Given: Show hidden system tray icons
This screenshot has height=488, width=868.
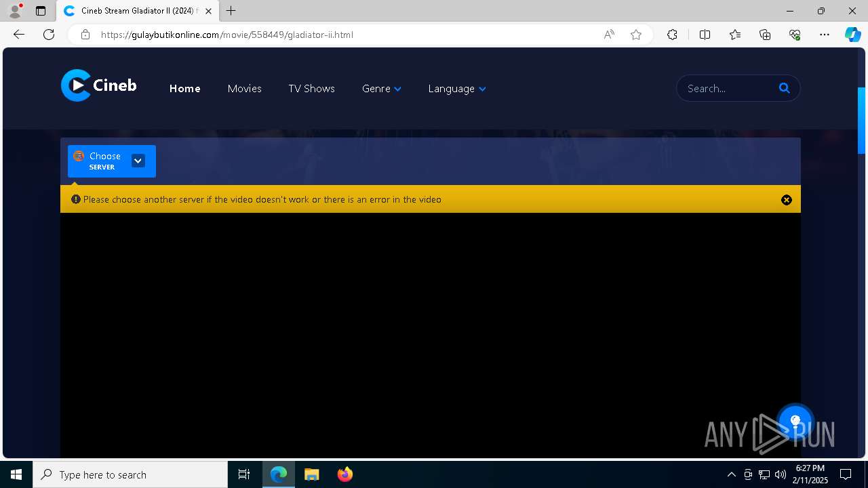Looking at the screenshot, I should pyautogui.click(x=731, y=474).
